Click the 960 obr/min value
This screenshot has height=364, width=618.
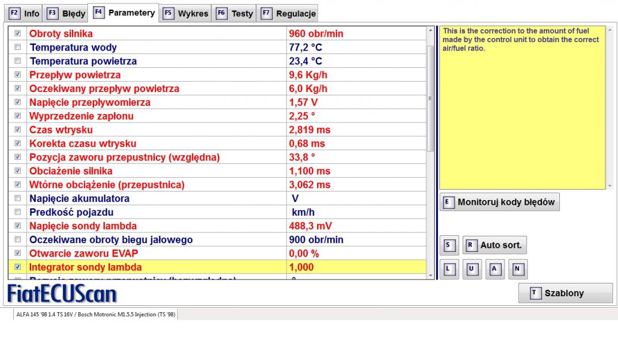(x=316, y=33)
